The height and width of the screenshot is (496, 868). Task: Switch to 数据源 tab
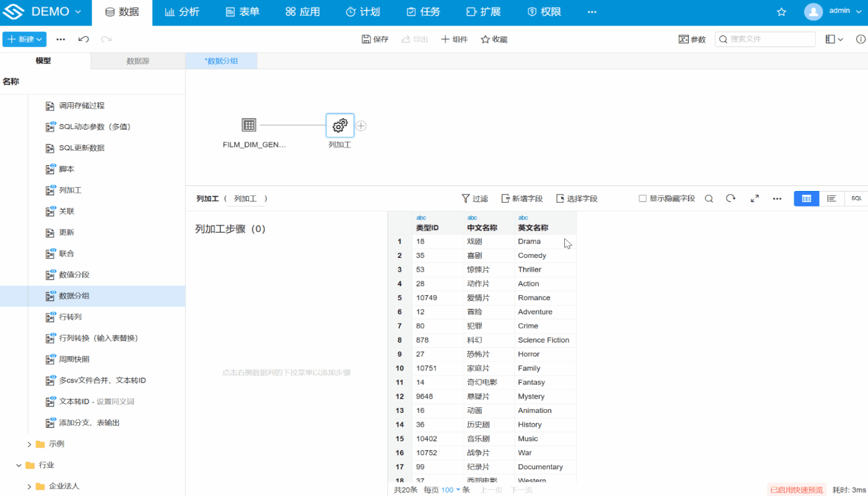(x=138, y=61)
